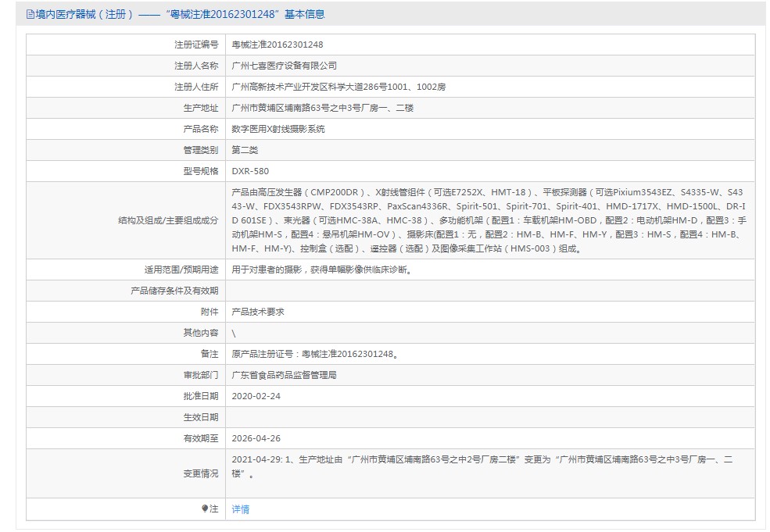Click the 第二类 management category value

245,150
